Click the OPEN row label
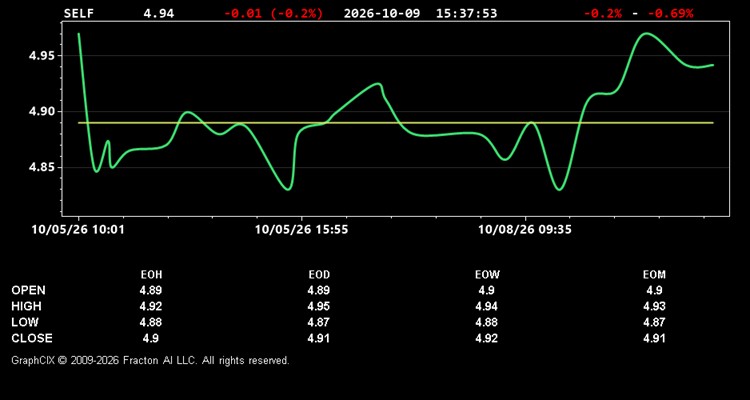This screenshot has width=750, height=400. (29, 290)
